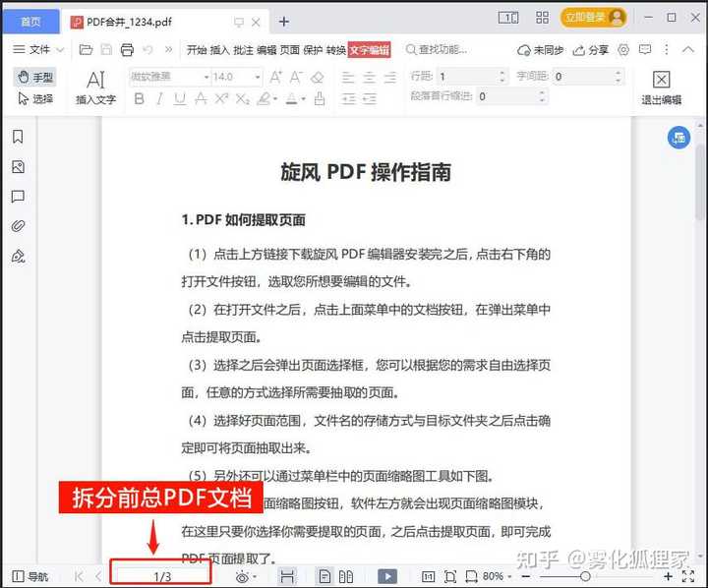
Task: Click the decrease indent icon
Action: (348, 98)
